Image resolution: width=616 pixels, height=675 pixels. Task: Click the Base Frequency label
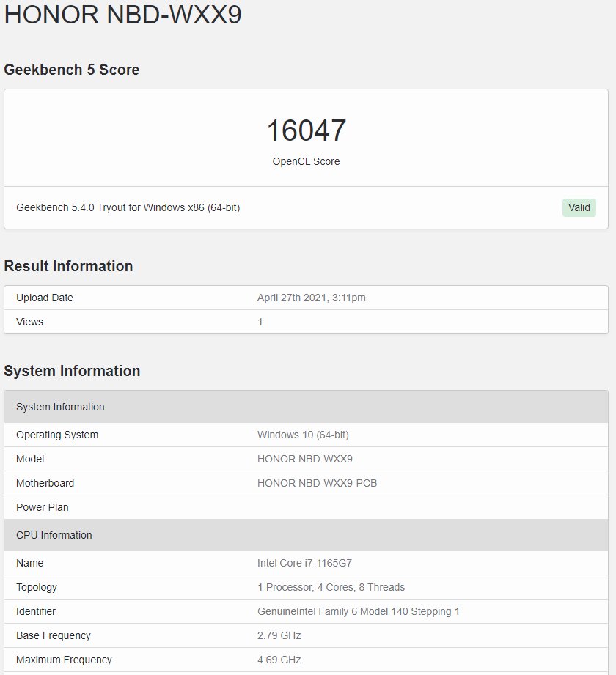[x=54, y=635]
